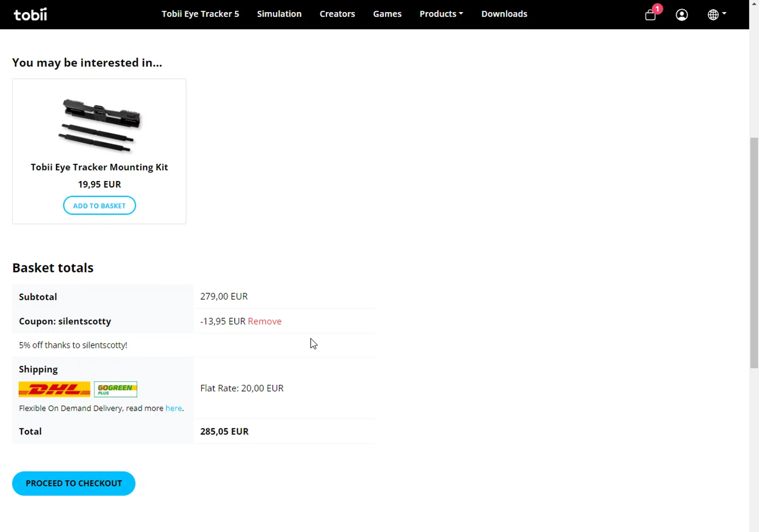The width and height of the screenshot is (759, 532).
Task: Proceed to checkout
Action: tap(74, 483)
